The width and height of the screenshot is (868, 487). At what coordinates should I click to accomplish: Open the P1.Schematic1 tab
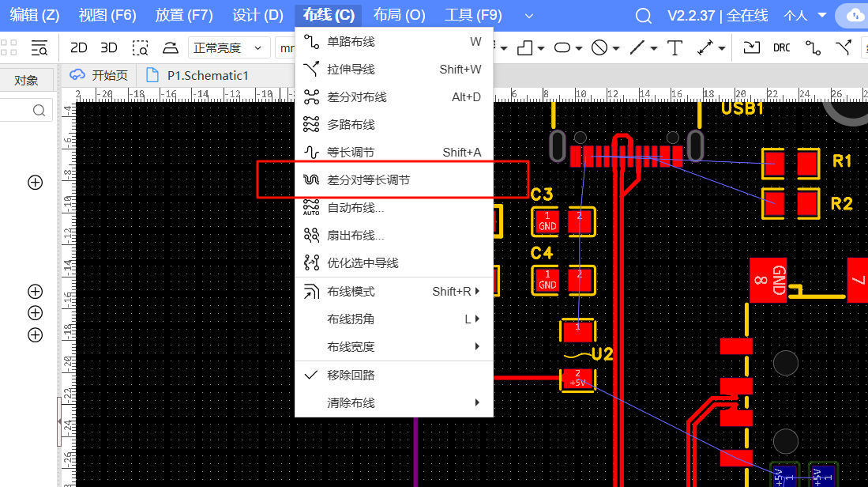pos(197,75)
